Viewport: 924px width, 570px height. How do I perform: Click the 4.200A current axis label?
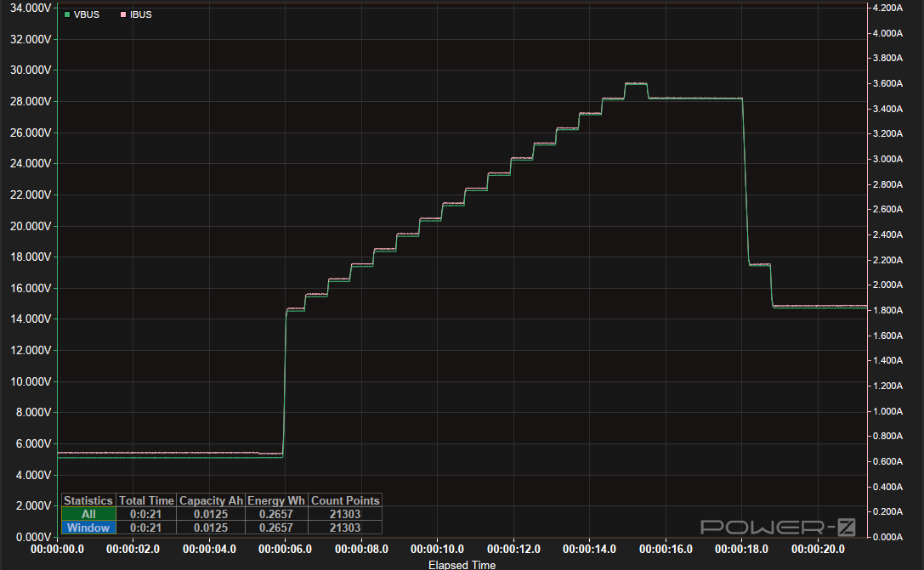point(887,8)
